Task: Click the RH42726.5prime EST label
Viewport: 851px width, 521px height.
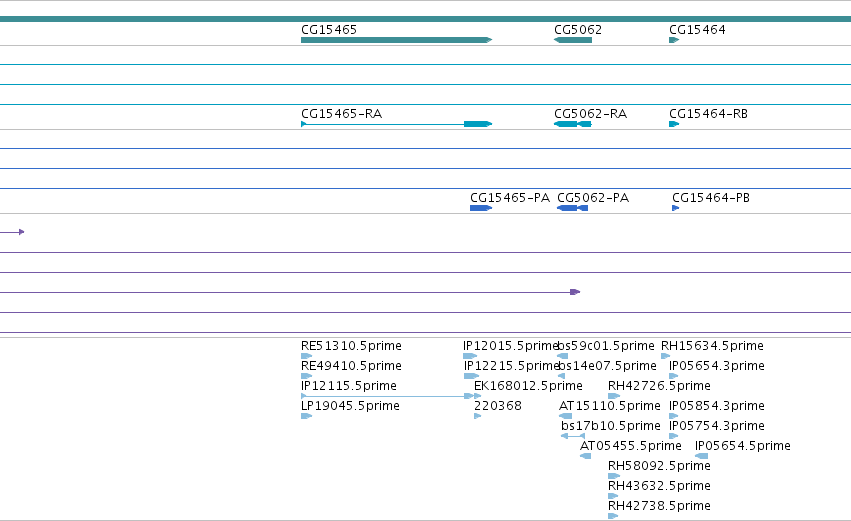Action: point(659,386)
